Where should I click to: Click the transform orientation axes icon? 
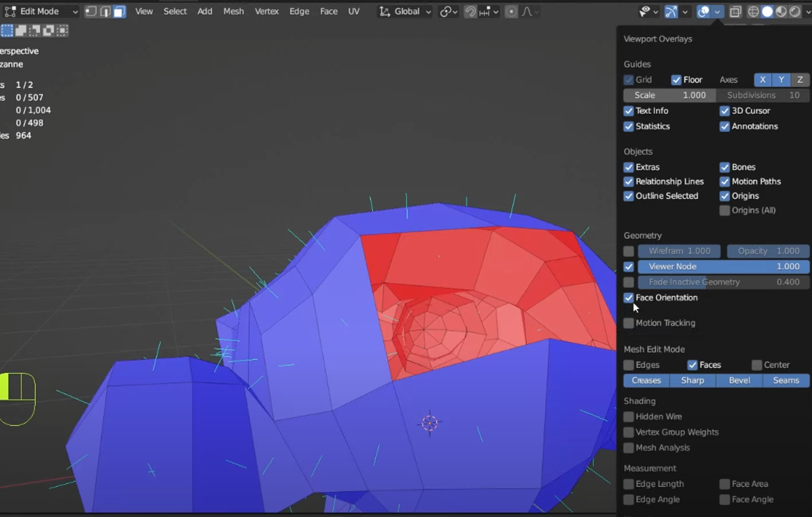384,11
